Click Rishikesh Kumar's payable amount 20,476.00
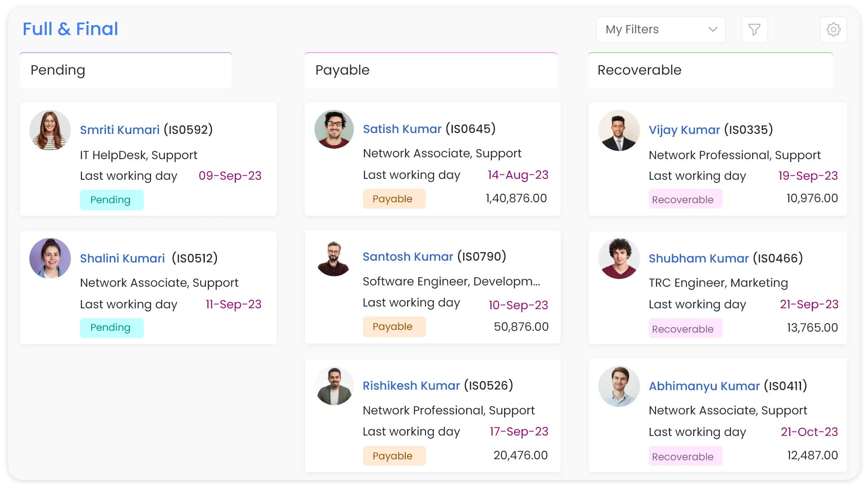Image resolution: width=868 pixels, height=489 pixels. tap(520, 455)
